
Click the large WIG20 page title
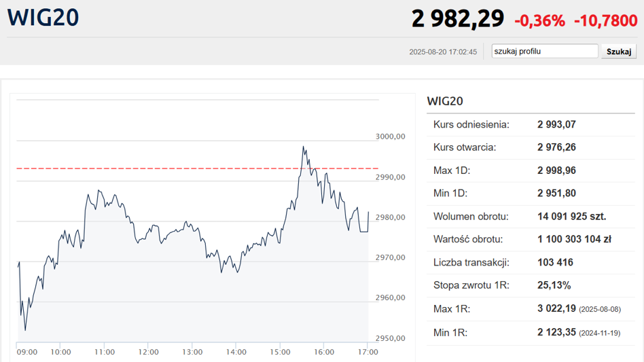tap(43, 18)
